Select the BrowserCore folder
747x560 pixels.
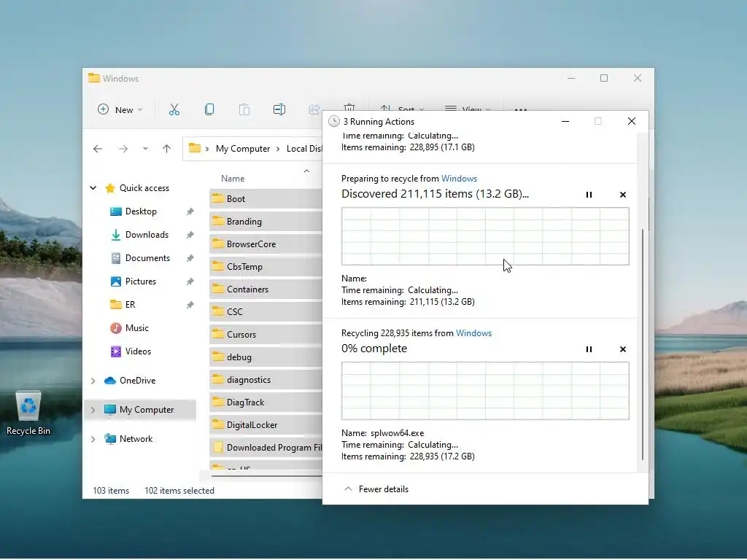click(x=266, y=244)
